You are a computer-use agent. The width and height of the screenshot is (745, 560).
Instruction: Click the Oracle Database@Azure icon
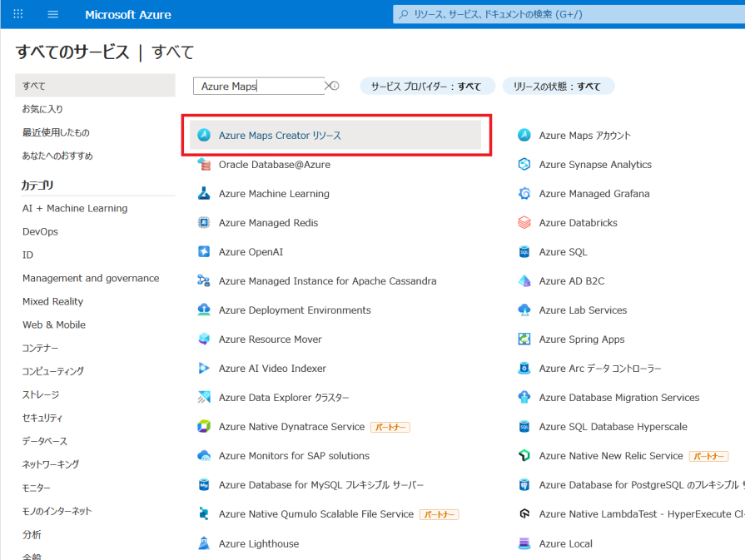(204, 165)
